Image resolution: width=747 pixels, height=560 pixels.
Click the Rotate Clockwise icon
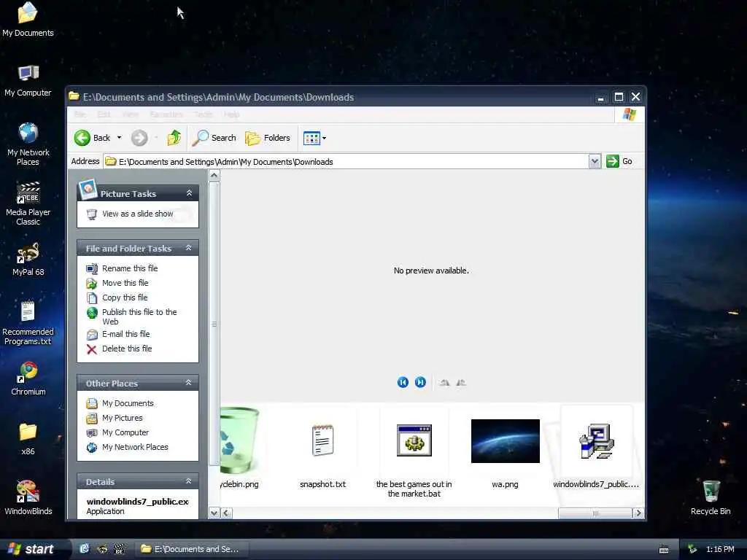point(444,382)
